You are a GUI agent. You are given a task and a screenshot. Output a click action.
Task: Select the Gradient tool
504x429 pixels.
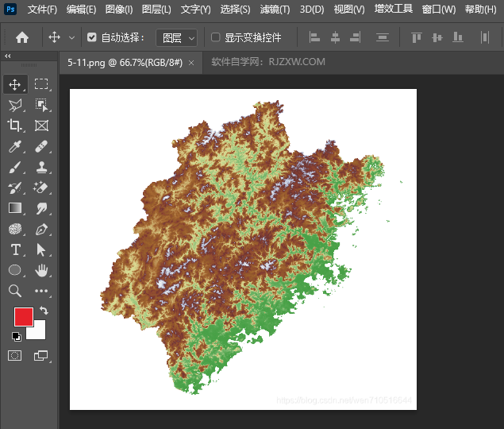click(15, 208)
